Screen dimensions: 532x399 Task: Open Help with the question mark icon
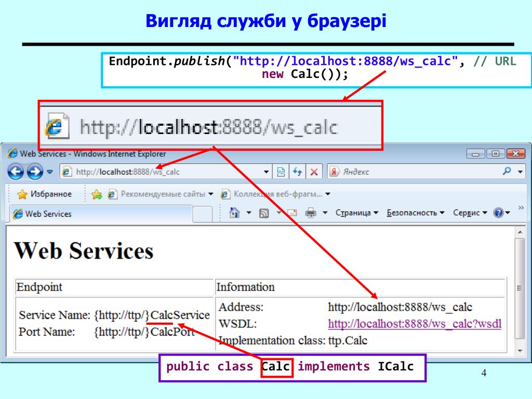[x=498, y=212]
